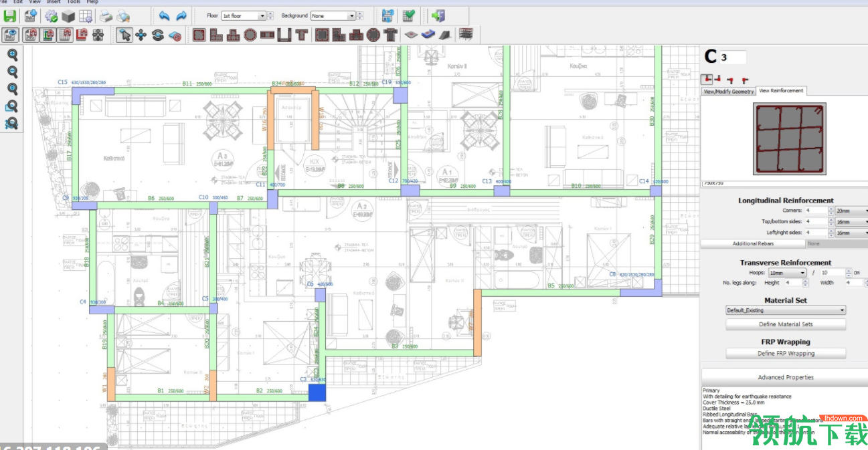Select the rotate tool
Image resolution: width=868 pixels, height=450 pixels.
158,35
